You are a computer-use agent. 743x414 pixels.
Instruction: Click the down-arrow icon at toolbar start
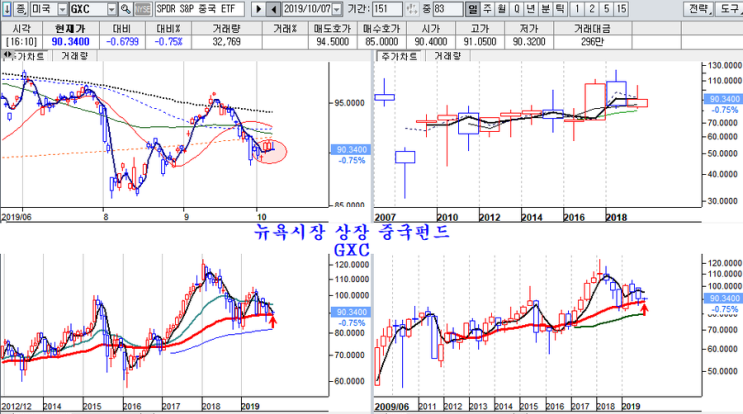click(7, 9)
